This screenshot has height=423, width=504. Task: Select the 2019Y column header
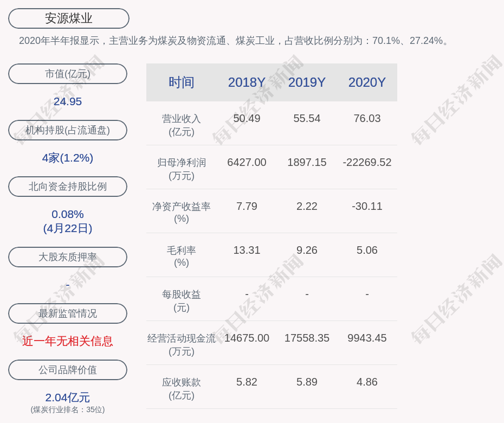[307, 82]
